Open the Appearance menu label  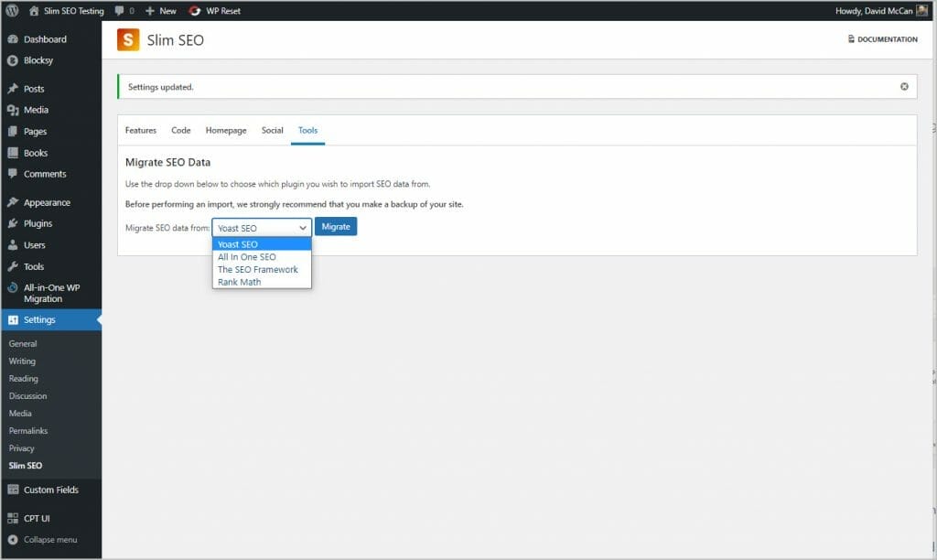(47, 202)
